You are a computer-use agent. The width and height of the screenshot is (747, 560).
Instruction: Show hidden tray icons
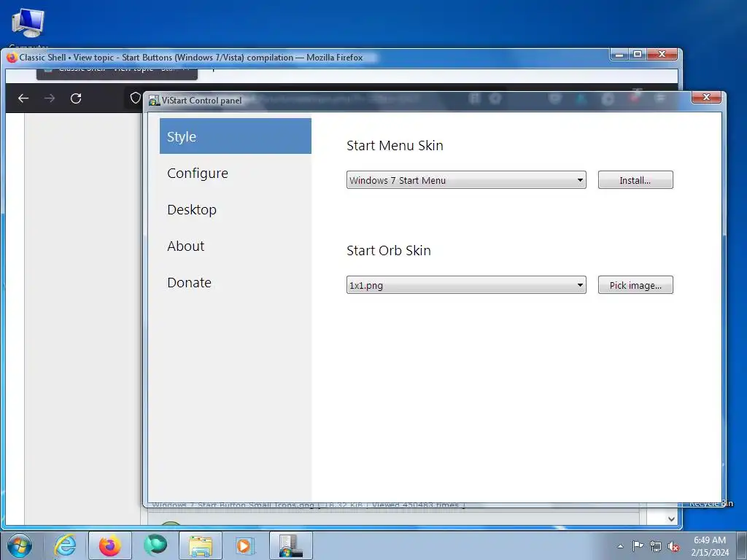click(x=620, y=546)
